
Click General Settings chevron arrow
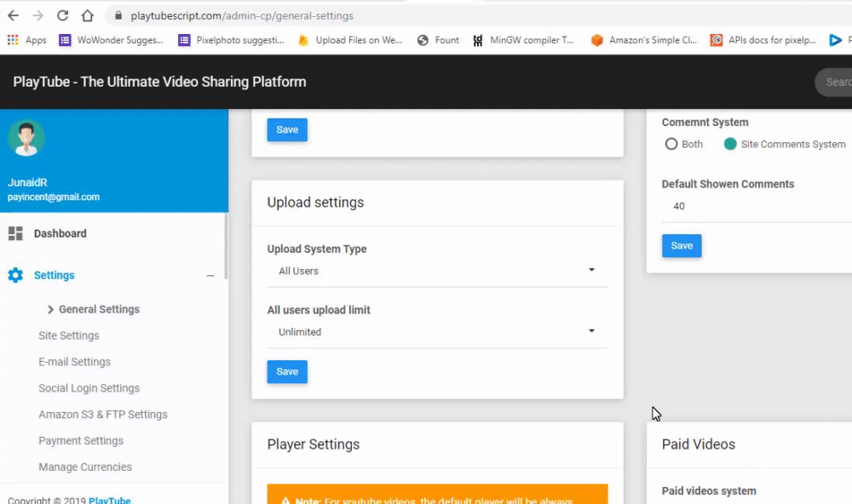coord(50,310)
